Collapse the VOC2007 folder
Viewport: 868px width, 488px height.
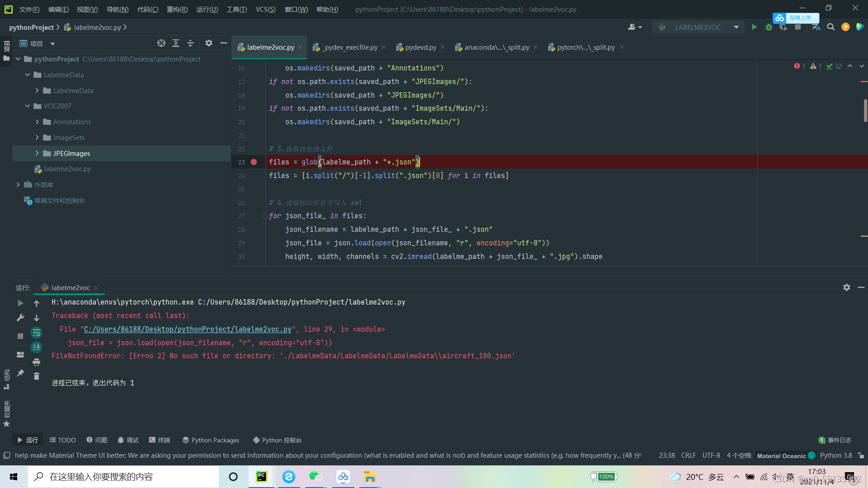coord(28,106)
